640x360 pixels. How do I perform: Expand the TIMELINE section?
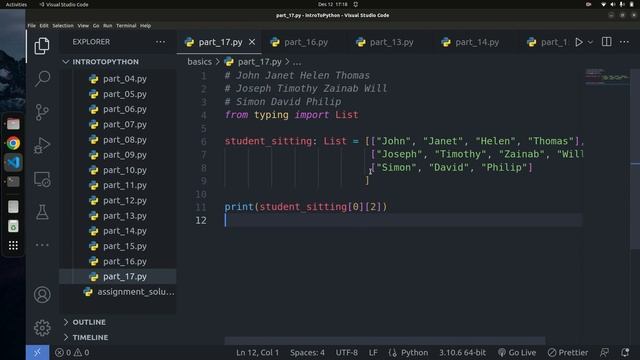(x=91, y=338)
